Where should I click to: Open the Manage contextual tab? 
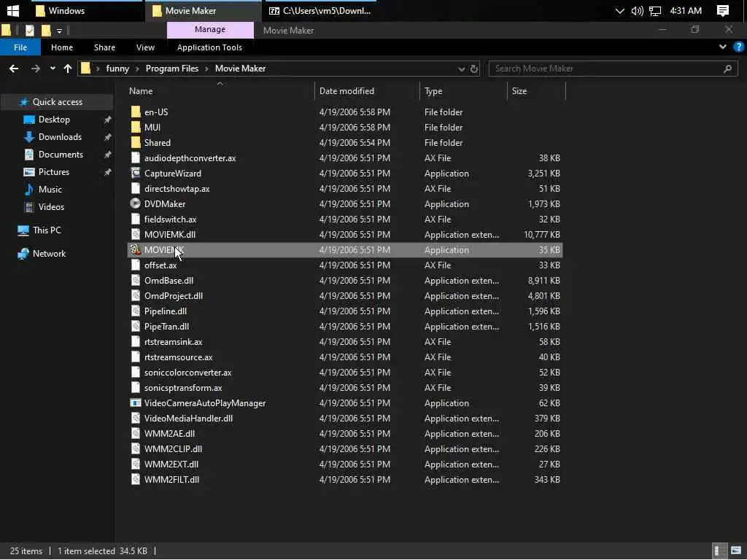click(x=210, y=29)
